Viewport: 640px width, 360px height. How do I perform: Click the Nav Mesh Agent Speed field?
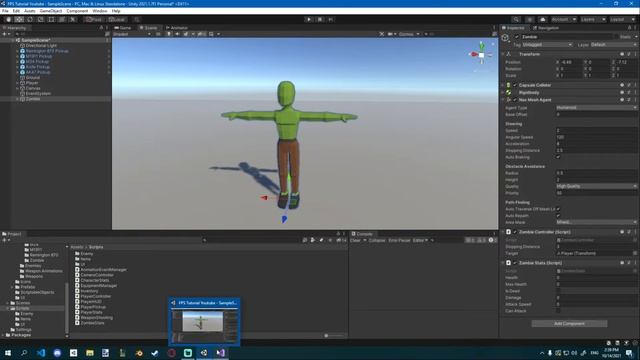pos(596,131)
